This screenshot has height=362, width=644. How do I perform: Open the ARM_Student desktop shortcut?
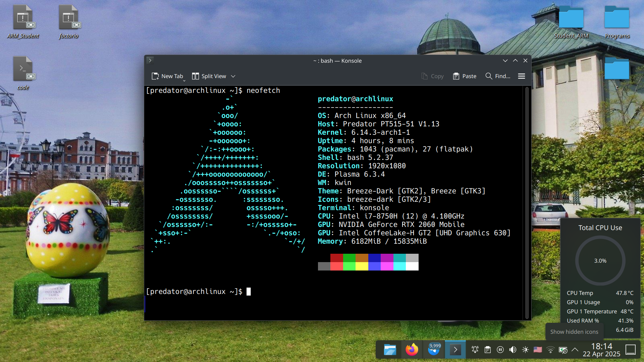click(x=23, y=22)
